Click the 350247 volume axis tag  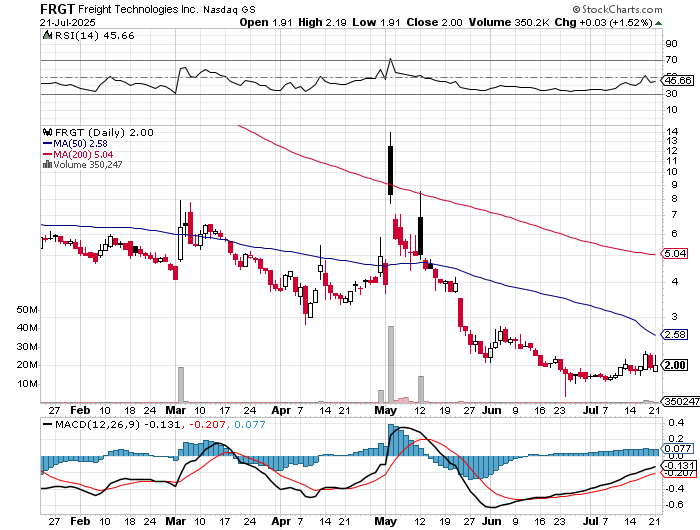(x=680, y=401)
